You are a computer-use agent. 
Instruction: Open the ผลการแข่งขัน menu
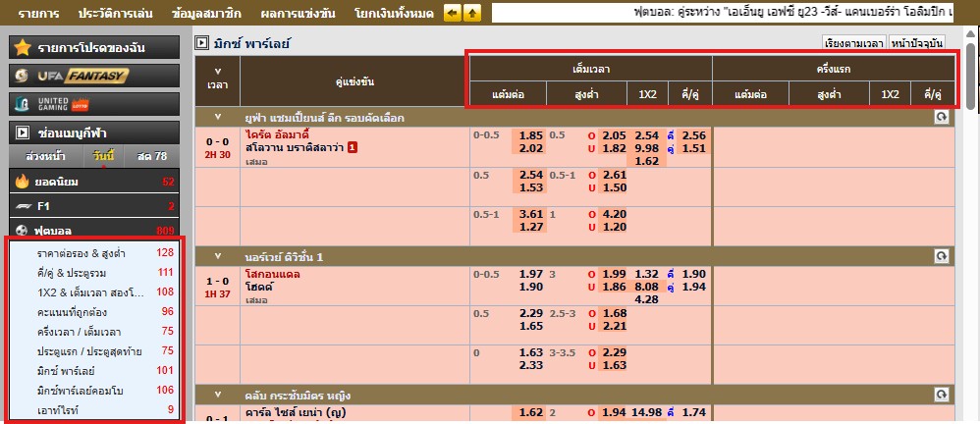pos(299,13)
